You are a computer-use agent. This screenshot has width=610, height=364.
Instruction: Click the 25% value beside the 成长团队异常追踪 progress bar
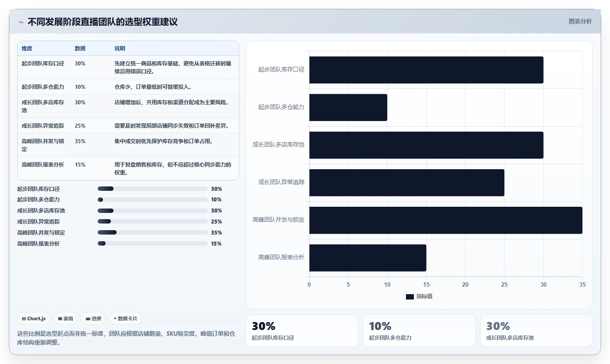point(216,222)
